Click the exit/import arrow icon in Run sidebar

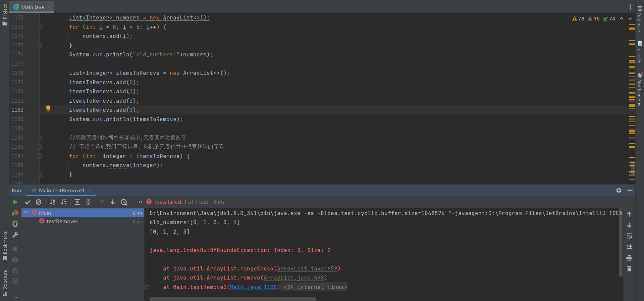click(15, 281)
